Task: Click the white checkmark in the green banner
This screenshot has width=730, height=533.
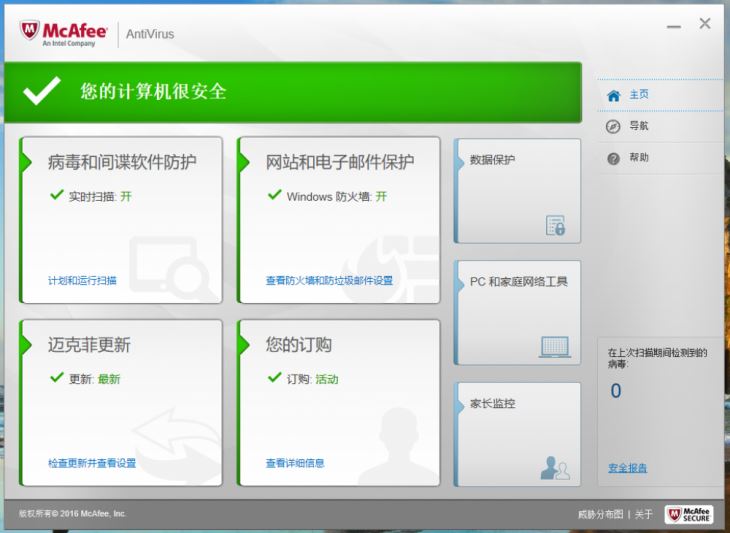Action: [41, 90]
